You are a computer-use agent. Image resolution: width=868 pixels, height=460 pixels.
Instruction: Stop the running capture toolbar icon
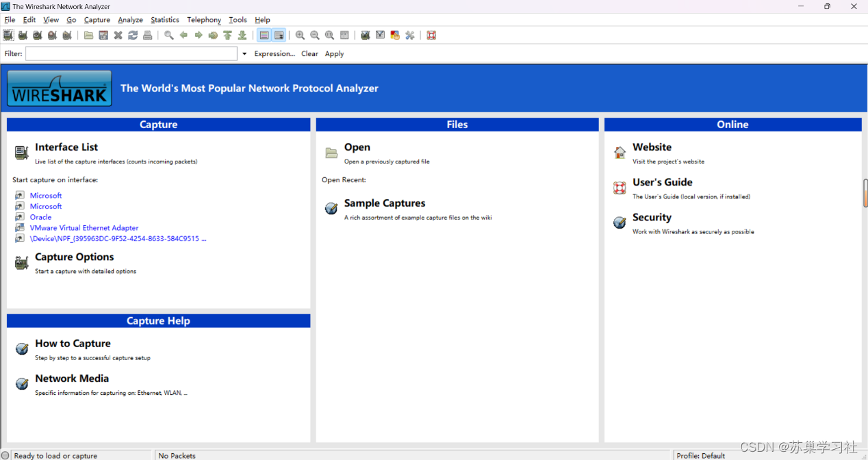(52, 35)
